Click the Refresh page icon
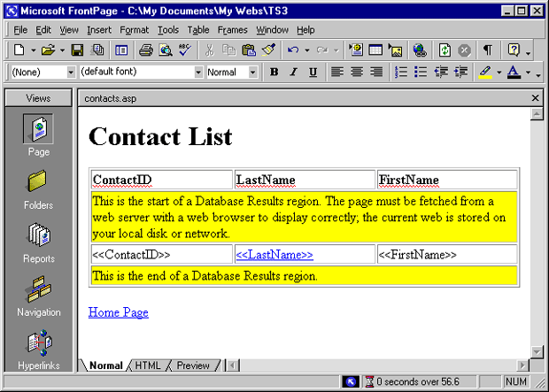 click(x=445, y=50)
